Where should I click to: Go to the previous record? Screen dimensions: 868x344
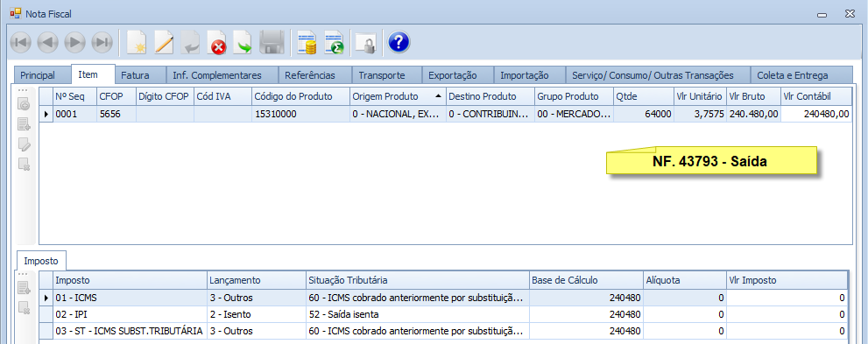[47, 42]
